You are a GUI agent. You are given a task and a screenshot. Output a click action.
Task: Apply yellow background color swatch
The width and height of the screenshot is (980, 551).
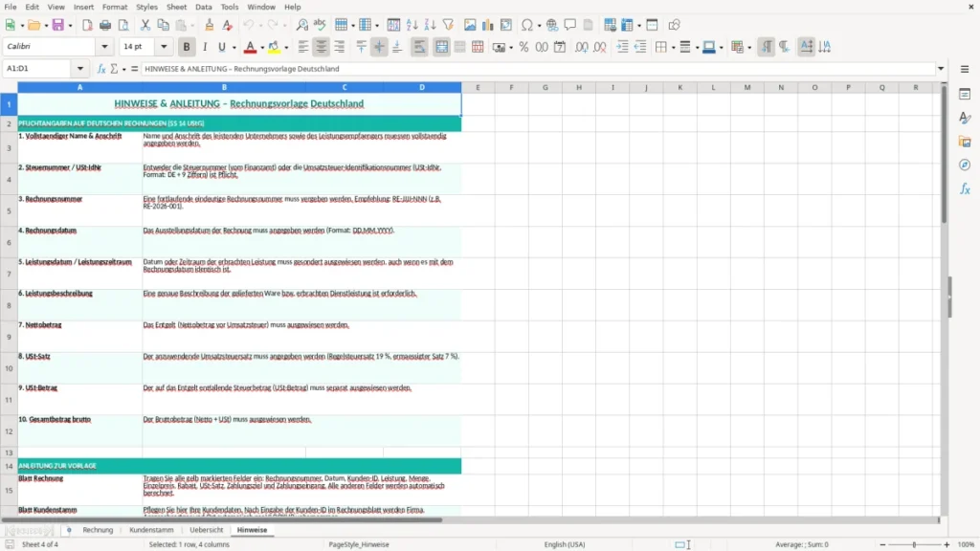(274, 47)
